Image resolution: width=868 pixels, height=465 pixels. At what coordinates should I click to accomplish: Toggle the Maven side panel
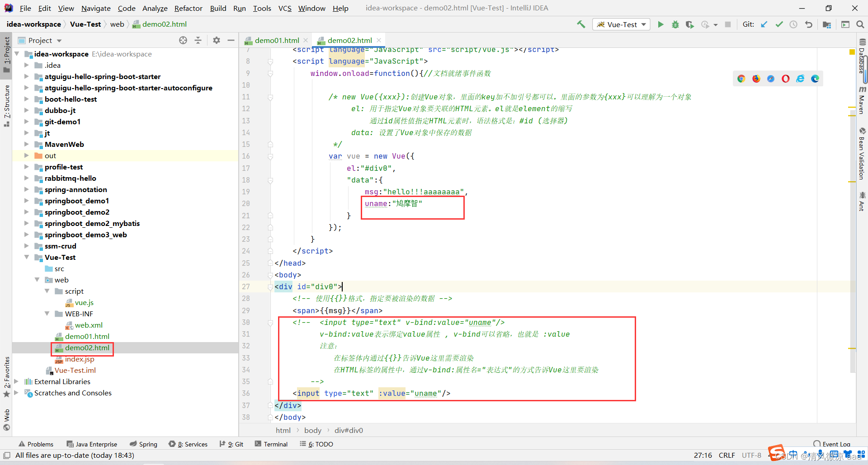pos(862,100)
